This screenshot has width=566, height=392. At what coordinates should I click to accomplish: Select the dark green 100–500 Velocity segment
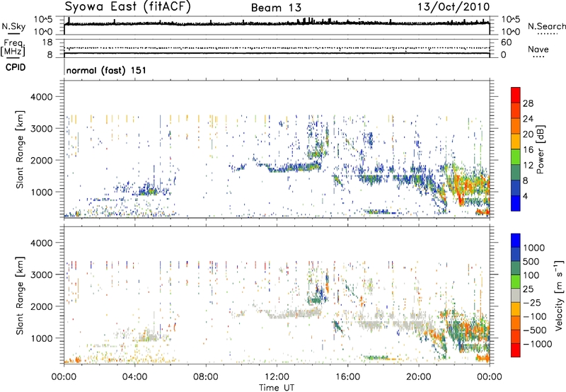coord(516,268)
